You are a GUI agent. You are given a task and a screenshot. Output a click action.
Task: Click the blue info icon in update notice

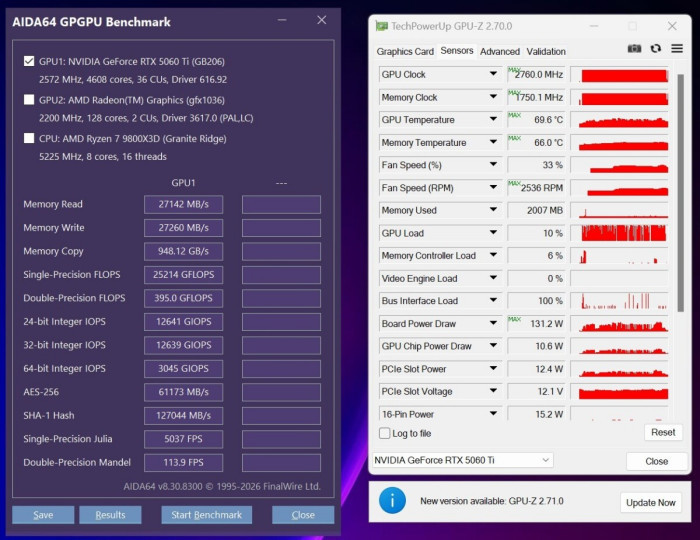click(392, 501)
